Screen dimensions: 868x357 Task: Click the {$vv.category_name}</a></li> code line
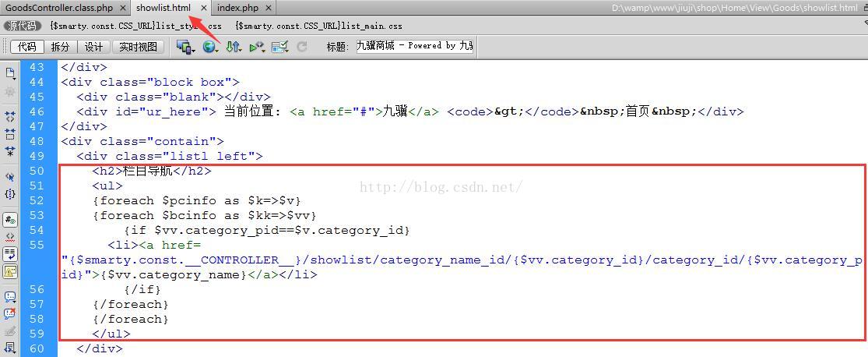[x=188, y=275]
